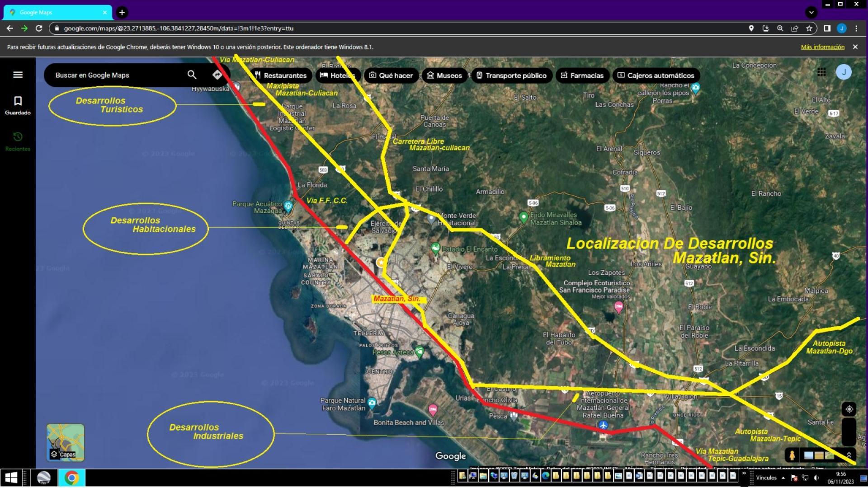Center map on my location

[849, 409]
